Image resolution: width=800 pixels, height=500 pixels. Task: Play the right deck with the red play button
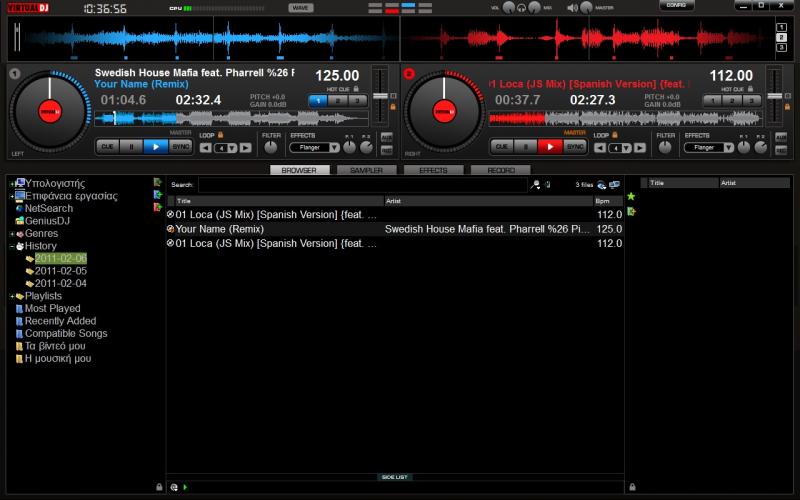(x=550, y=147)
